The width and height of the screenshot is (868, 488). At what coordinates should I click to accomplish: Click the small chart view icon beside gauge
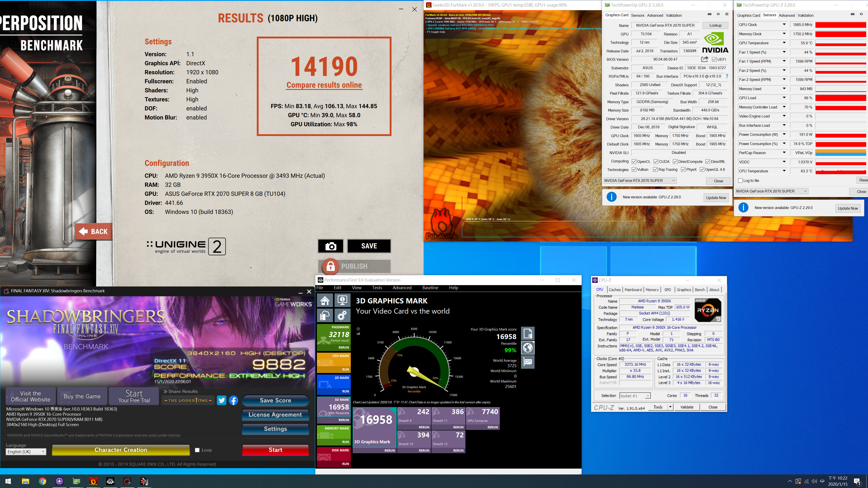point(358,334)
